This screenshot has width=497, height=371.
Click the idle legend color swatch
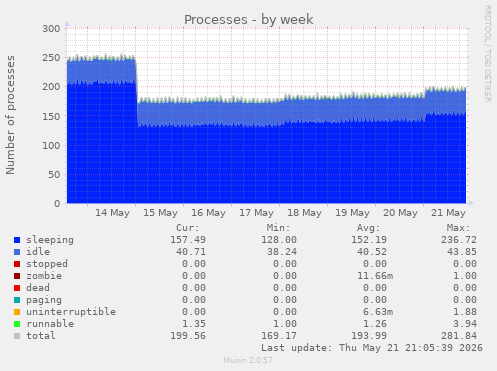tap(17, 252)
